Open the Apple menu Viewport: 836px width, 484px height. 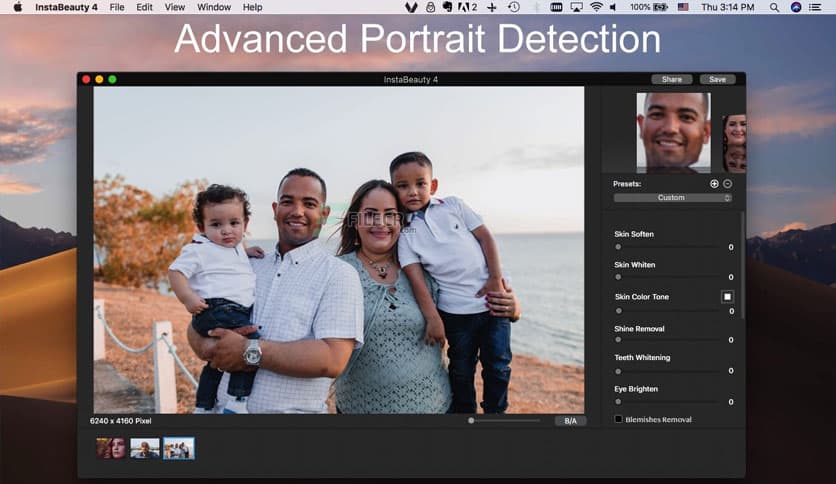click(x=17, y=7)
